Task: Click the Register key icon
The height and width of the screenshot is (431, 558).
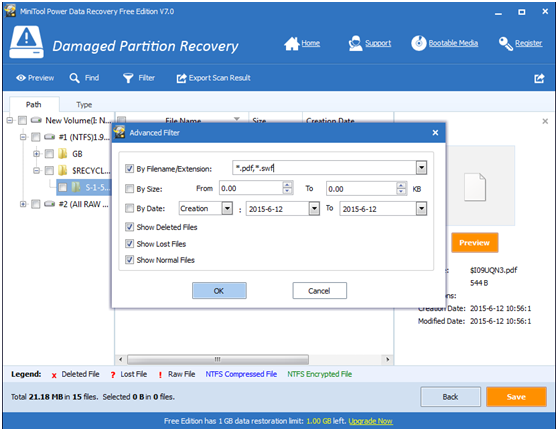Action: tap(505, 44)
